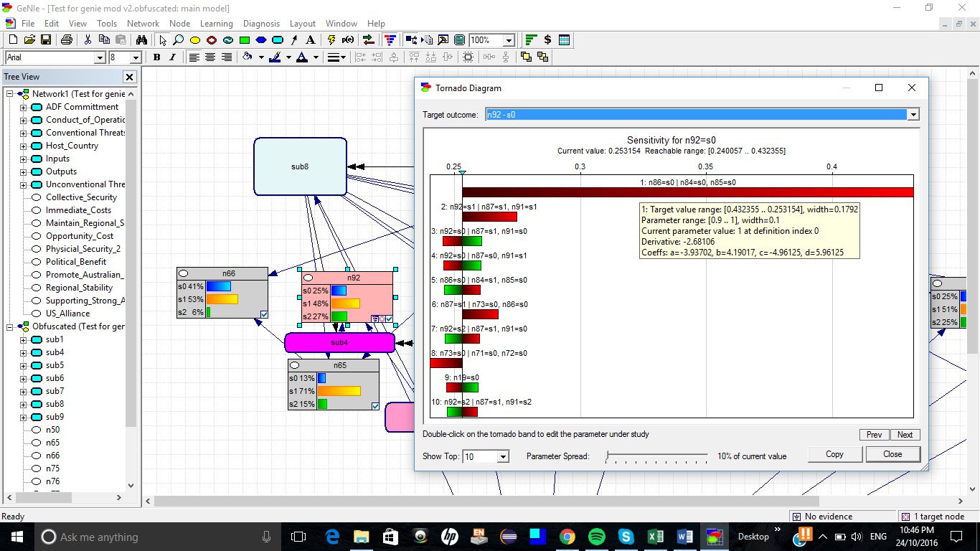Image resolution: width=980 pixels, height=551 pixels.
Task: Collapse the Network1 root tree node
Action: tap(10, 95)
